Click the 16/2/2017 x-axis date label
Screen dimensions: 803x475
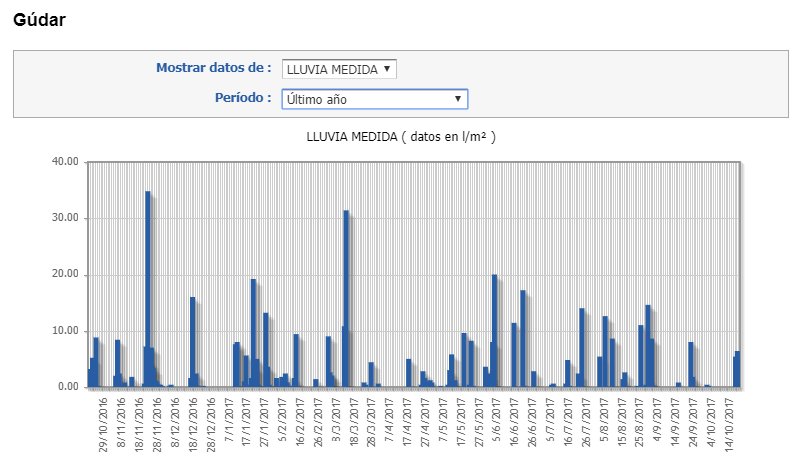tap(300, 422)
